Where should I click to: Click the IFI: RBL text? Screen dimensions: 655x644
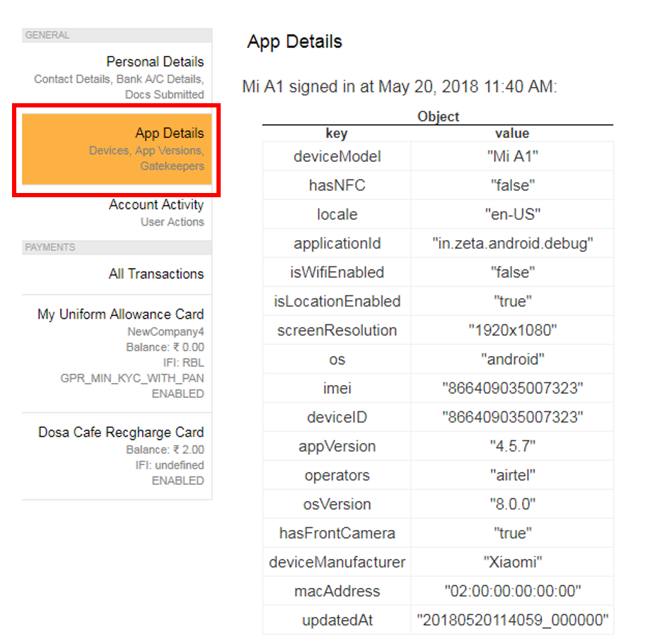tap(184, 363)
